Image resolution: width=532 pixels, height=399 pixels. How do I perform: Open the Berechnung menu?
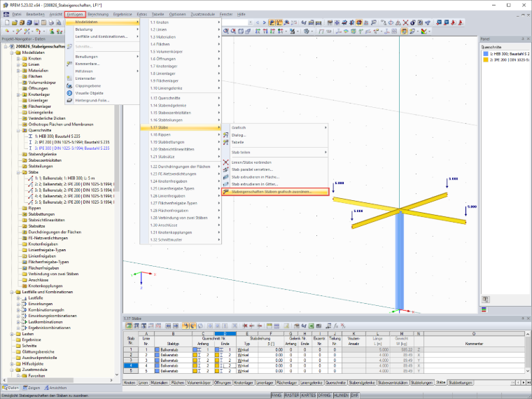98,14
